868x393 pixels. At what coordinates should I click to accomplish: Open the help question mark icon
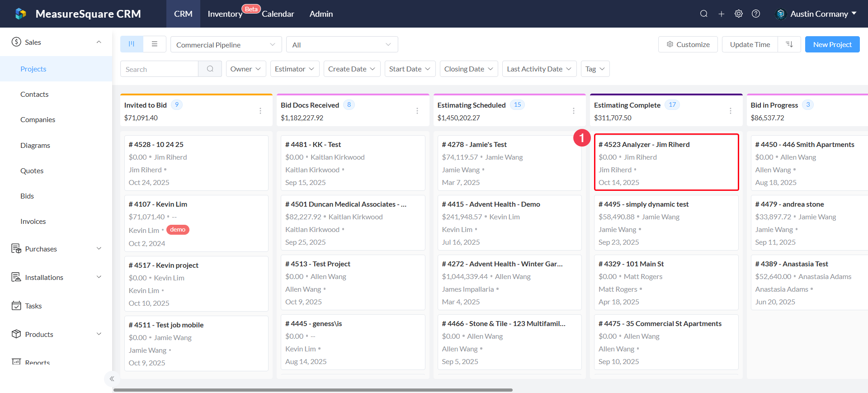point(756,14)
